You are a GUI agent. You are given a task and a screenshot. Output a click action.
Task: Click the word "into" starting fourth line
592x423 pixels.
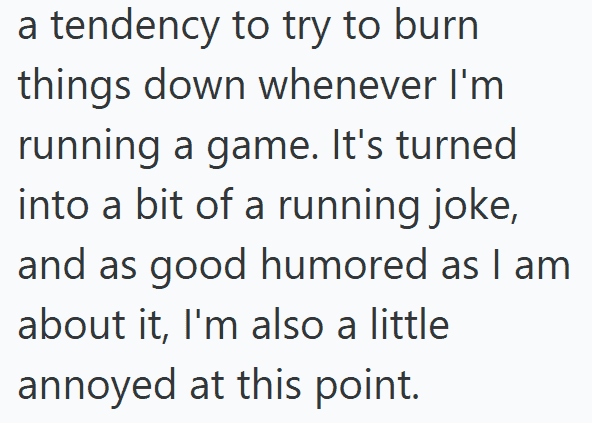click(x=53, y=204)
